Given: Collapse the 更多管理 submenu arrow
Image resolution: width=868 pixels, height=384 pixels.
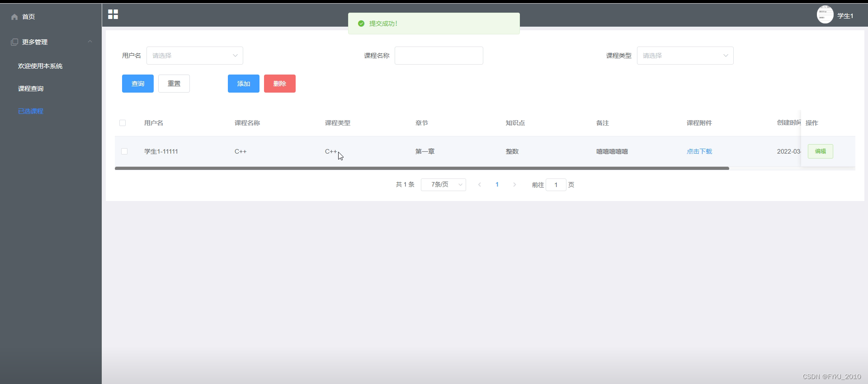Looking at the screenshot, I should (90, 42).
